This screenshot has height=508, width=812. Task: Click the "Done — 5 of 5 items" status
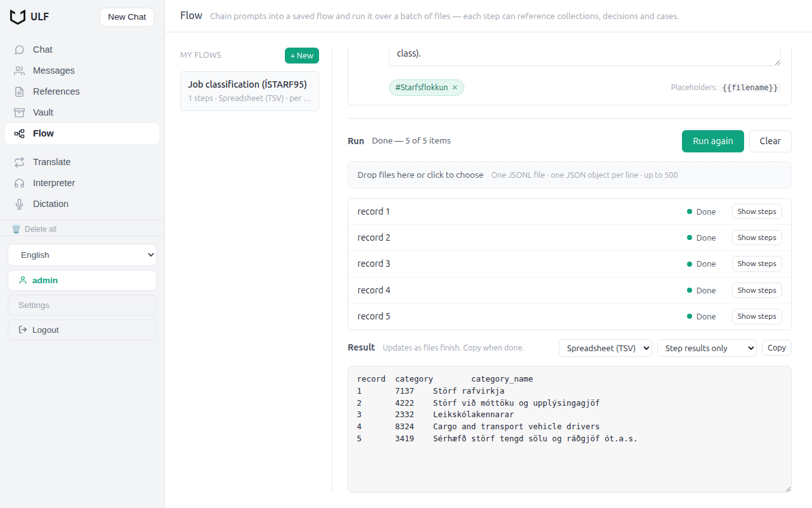click(x=411, y=141)
